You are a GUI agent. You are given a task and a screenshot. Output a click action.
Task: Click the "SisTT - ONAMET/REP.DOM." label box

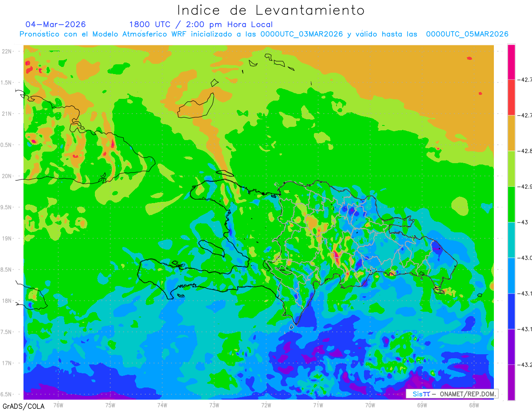(x=452, y=394)
